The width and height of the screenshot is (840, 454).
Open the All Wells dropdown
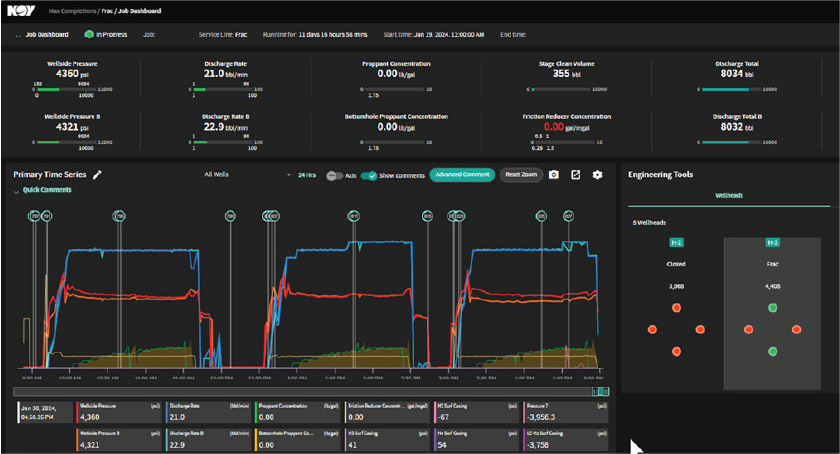point(247,175)
